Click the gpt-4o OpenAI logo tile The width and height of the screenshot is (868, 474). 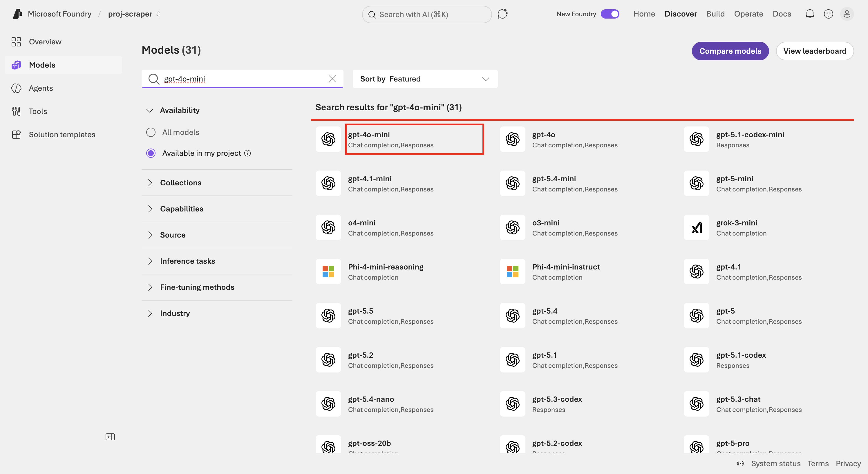[x=513, y=139]
